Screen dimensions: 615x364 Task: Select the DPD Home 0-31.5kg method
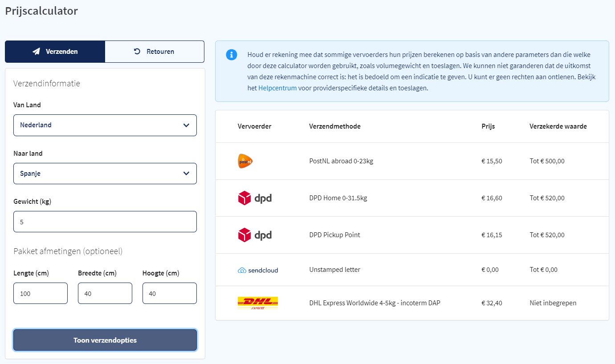click(x=338, y=198)
